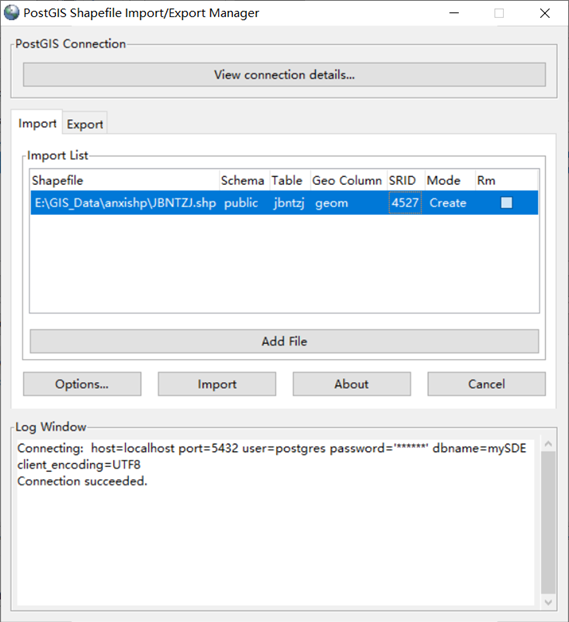
Task: Select the Import tab
Action: (x=37, y=123)
